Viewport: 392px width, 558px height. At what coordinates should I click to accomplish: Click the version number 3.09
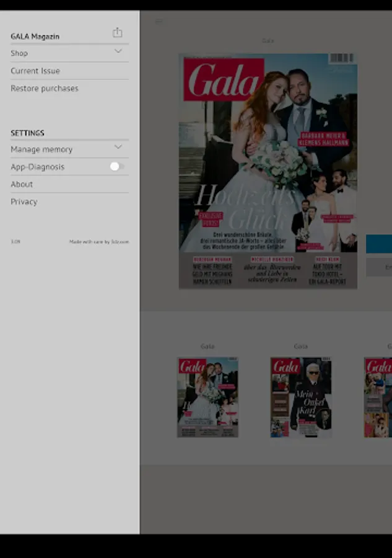(x=15, y=242)
